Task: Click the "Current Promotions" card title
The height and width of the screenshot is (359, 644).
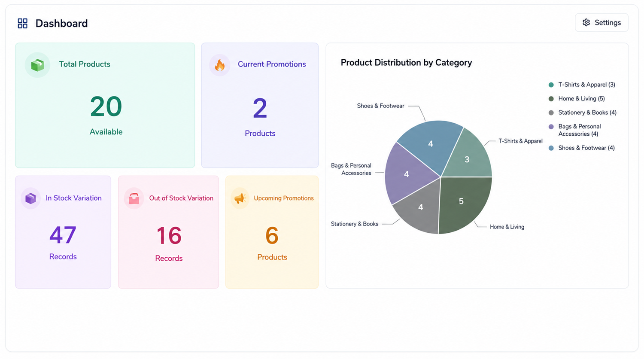Action: 272,64
